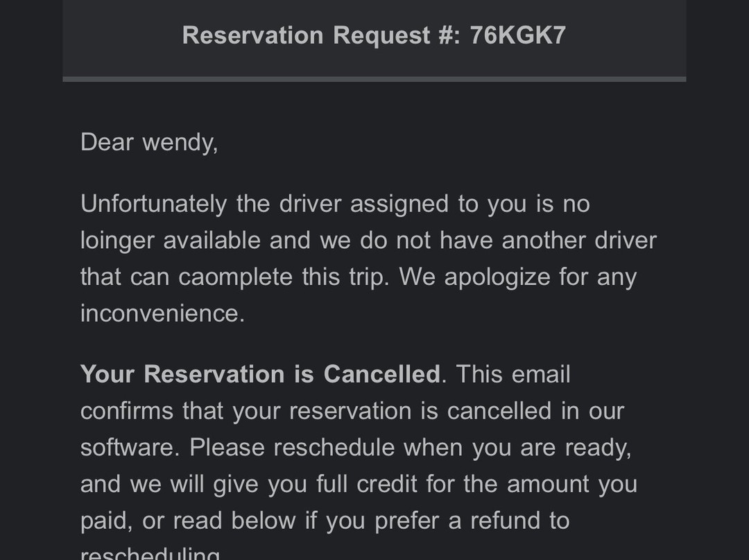749x560 pixels.
Task: Click the word "inconvenience."
Action: [162, 313]
